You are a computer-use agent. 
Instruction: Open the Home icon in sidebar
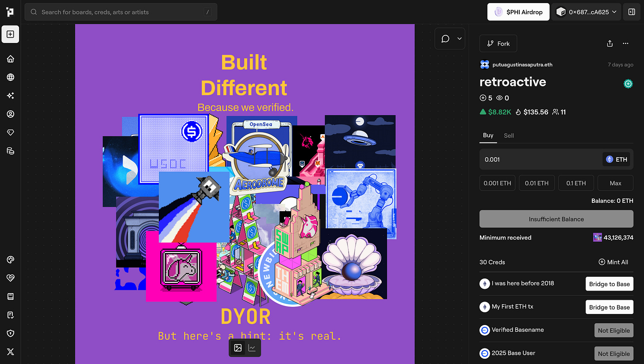coord(10,59)
